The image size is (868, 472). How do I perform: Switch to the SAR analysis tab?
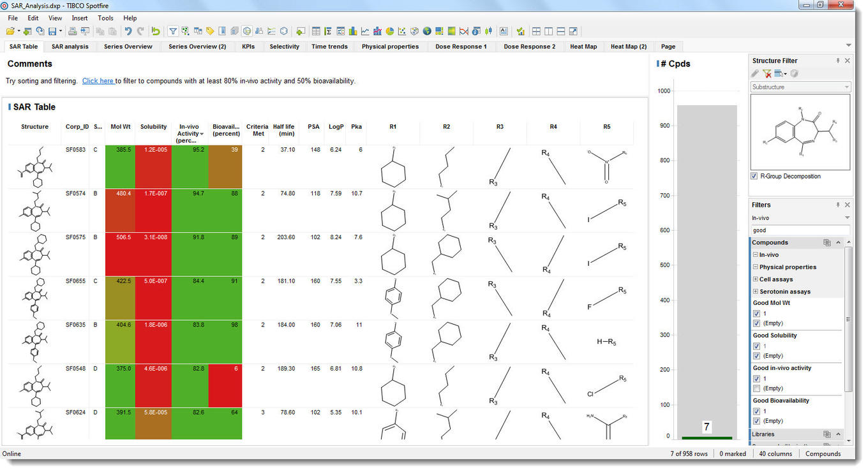pos(70,47)
